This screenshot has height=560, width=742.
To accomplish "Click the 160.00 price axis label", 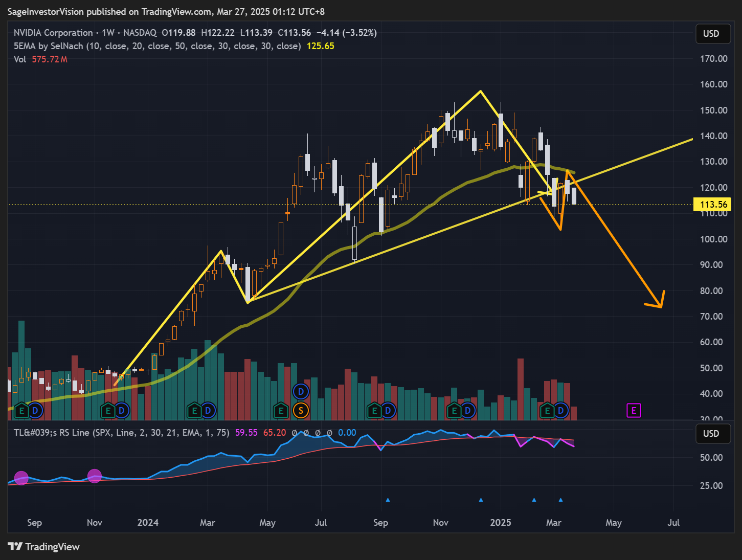I will [x=714, y=84].
